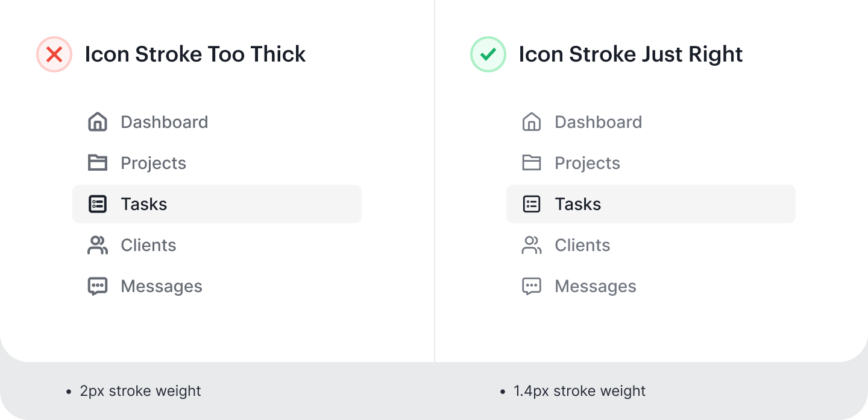Click the thin-stroke Projects folder icon
Viewport: 868px width, 420px height.
(532, 163)
